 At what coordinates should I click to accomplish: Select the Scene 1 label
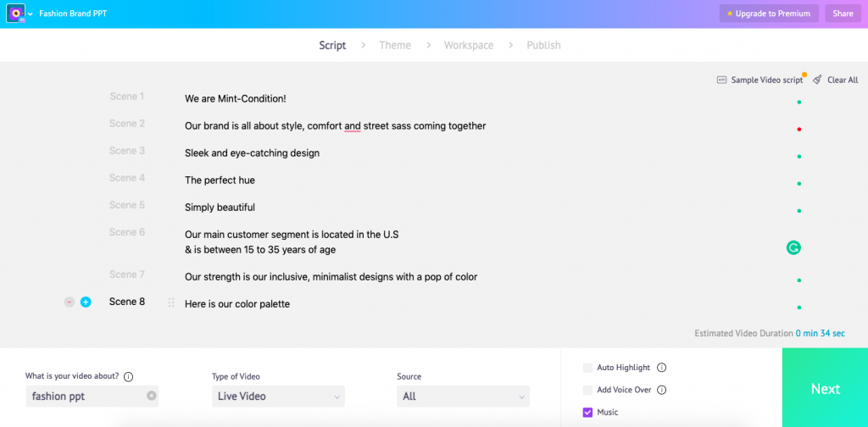point(127,97)
